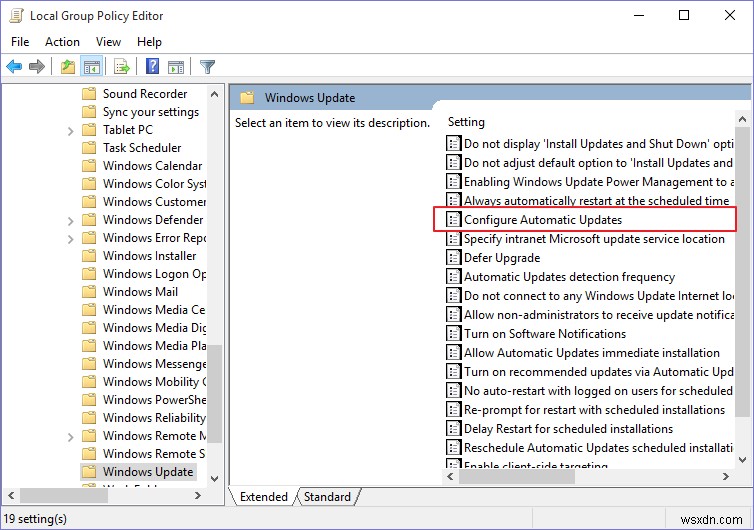Select Windows Messenger folder in tree

(x=154, y=364)
